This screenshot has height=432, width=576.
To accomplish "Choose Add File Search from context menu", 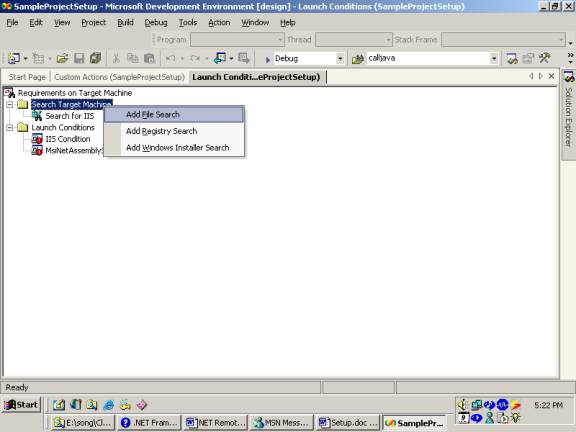I will point(174,115).
